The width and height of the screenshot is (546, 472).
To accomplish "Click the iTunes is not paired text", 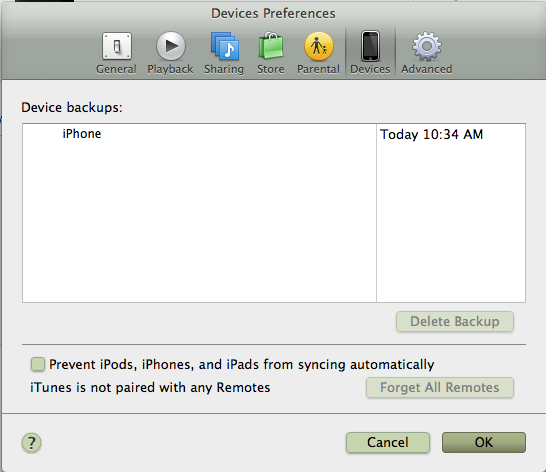I will click(x=150, y=387).
